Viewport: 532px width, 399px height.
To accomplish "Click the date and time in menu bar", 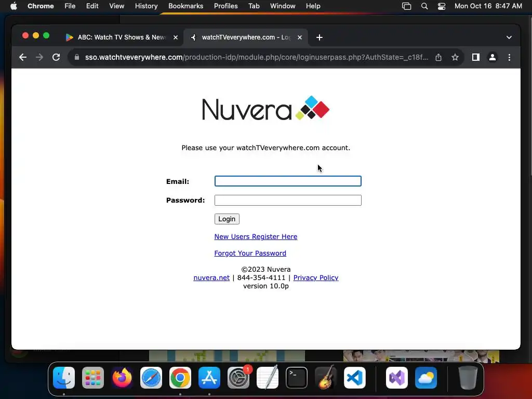I will click(x=488, y=6).
